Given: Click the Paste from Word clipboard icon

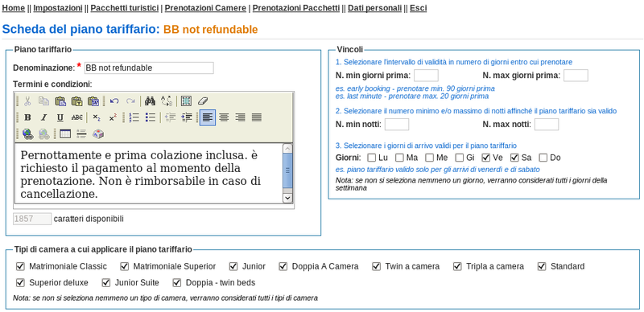Looking at the screenshot, I should tap(93, 101).
